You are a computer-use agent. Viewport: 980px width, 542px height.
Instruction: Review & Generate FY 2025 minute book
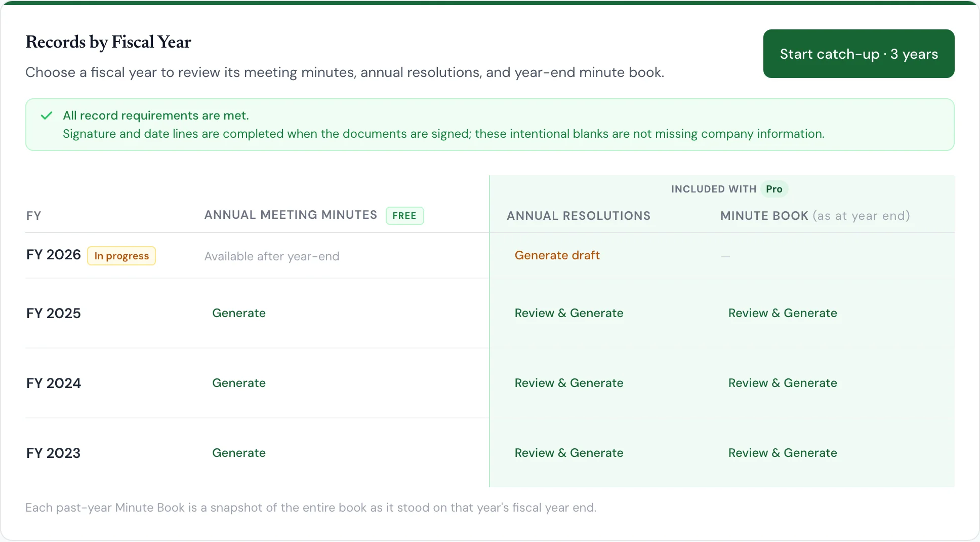click(783, 313)
